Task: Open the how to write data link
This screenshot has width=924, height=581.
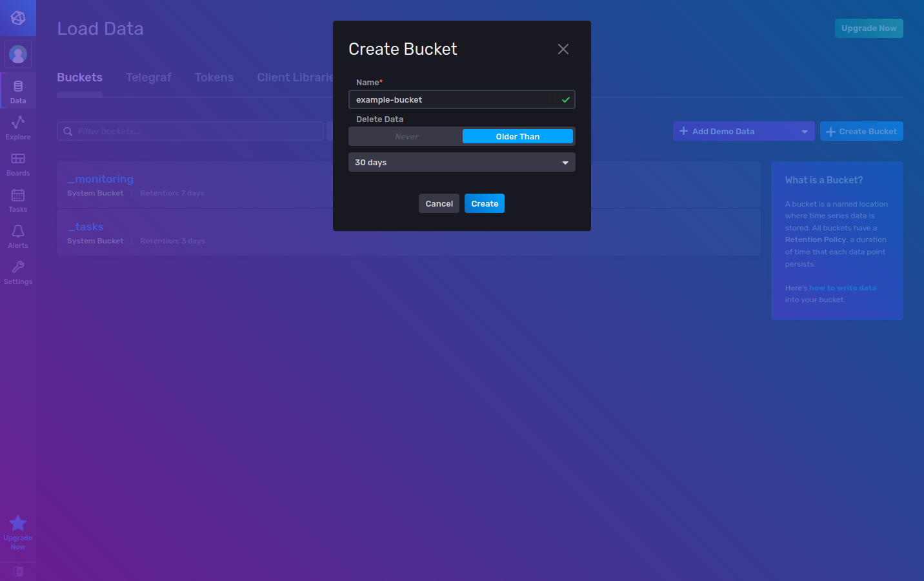Action: pyautogui.click(x=843, y=287)
